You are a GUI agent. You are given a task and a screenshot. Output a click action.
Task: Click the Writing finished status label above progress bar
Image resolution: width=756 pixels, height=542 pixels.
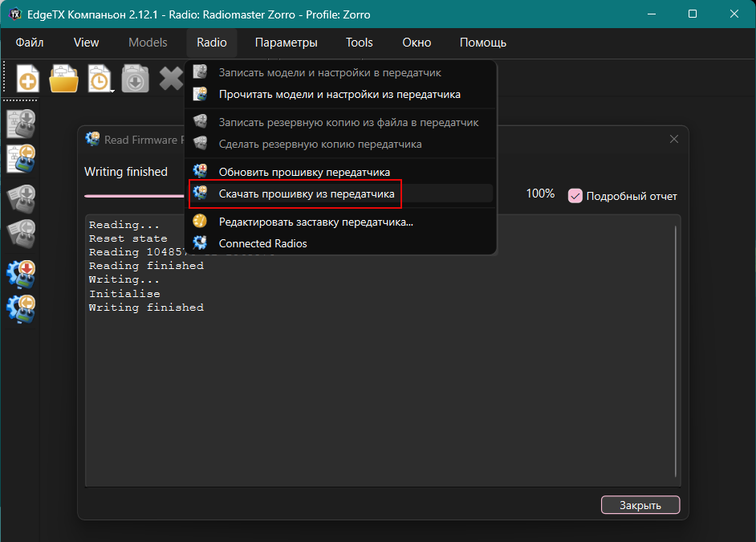(x=126, y=172)
